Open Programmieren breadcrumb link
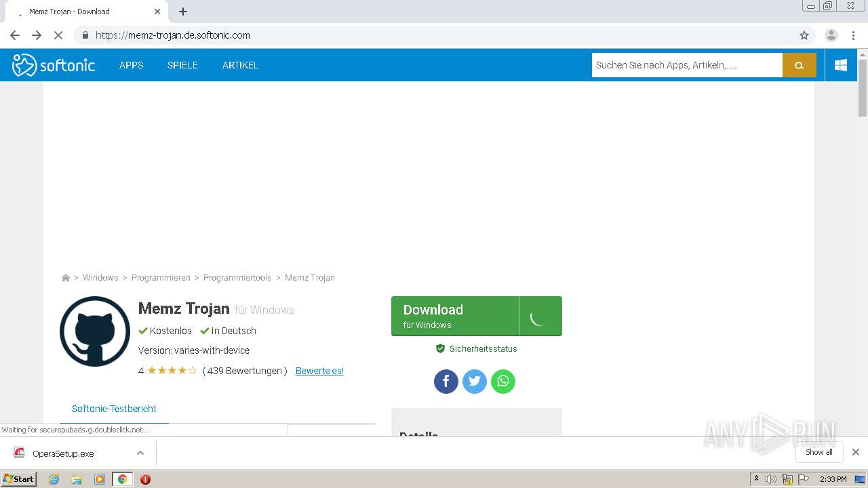868x488 pixels. coord(161,278)
